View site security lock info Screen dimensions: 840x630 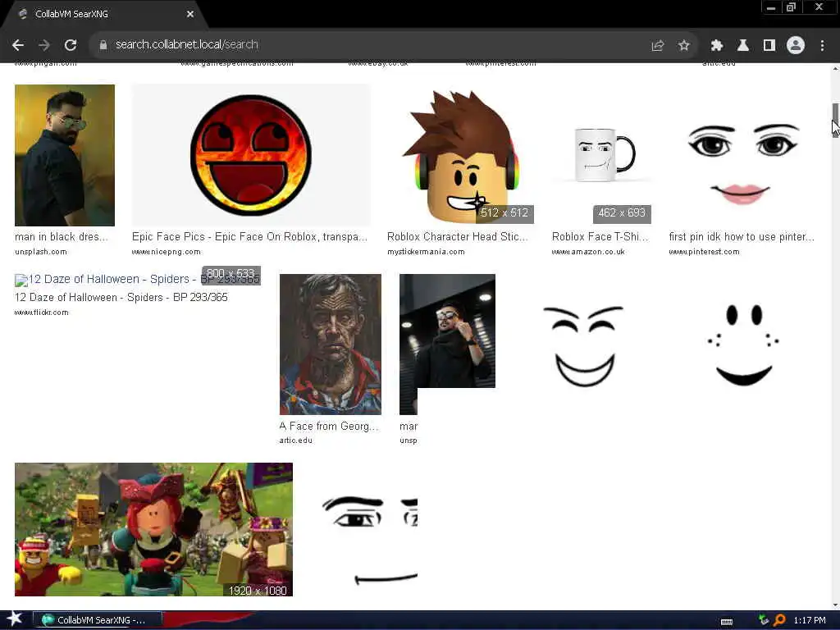[x=103, y=45]
